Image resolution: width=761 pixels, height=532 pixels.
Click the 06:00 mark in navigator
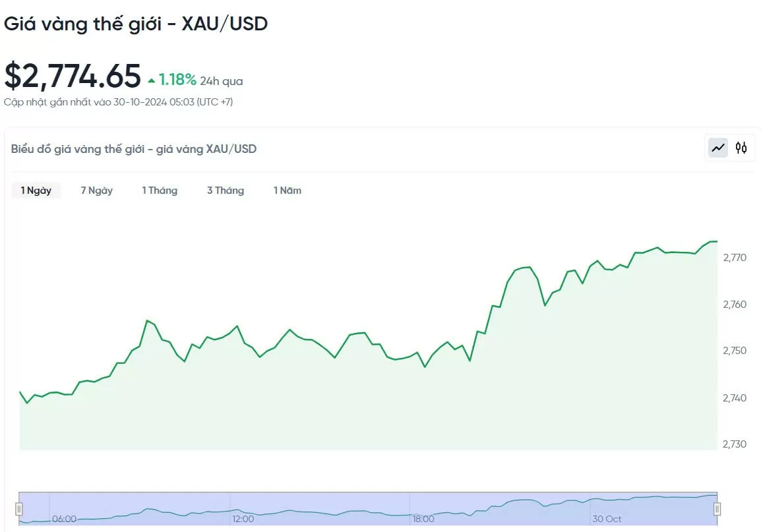tap(64, 519)
